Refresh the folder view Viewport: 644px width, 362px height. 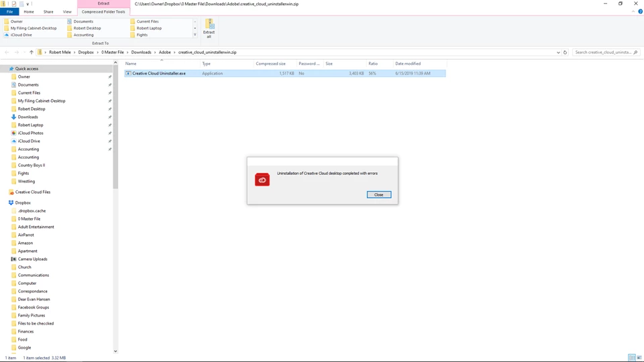click(x=565, y=52)
